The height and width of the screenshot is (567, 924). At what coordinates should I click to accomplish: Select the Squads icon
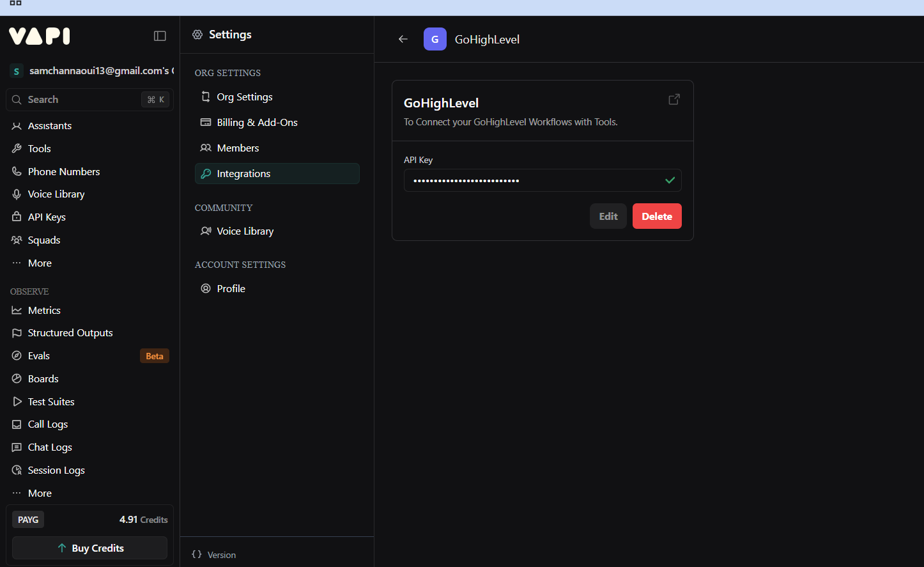pyautogui.click(x=17, y=240)
